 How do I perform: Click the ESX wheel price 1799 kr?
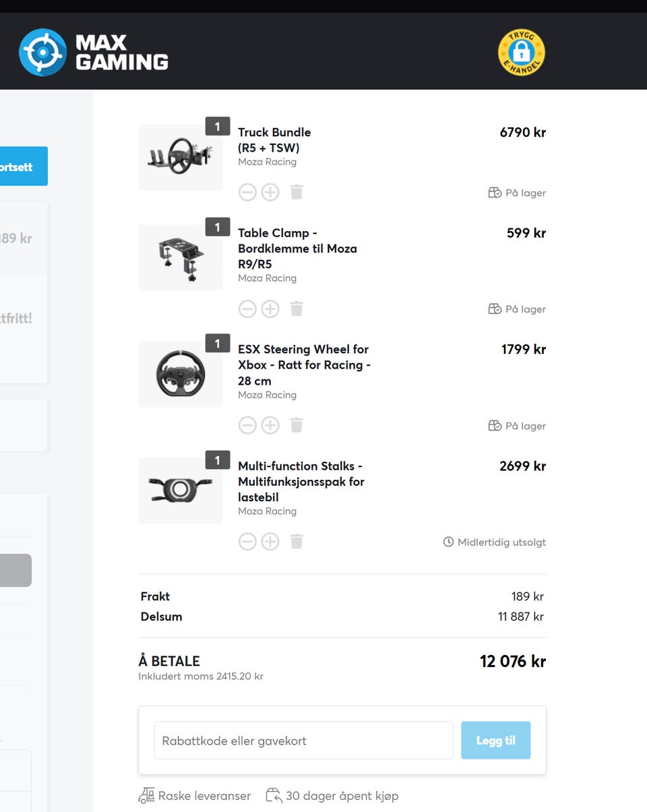tap(524, 349)
